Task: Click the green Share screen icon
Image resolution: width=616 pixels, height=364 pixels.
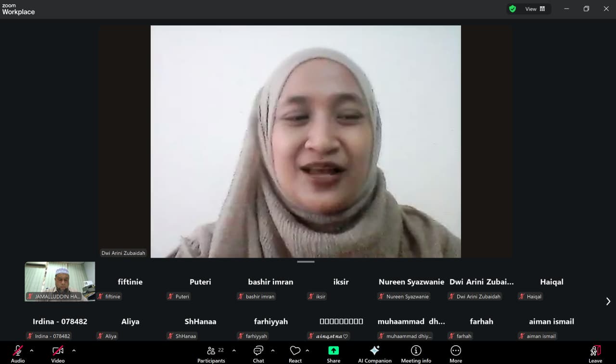Action: pyautogui.click(x=334, y=351)
